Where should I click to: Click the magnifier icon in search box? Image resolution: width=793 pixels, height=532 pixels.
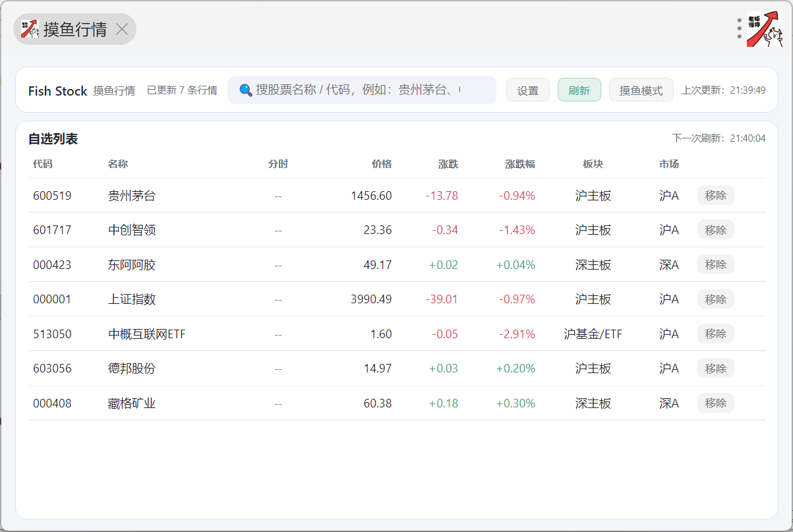point(245,90)
